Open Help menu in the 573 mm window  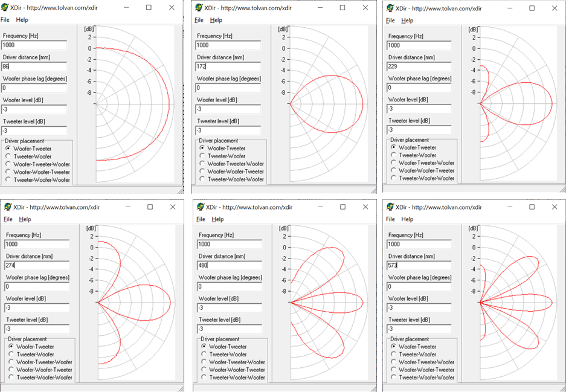tap(407, 219)
